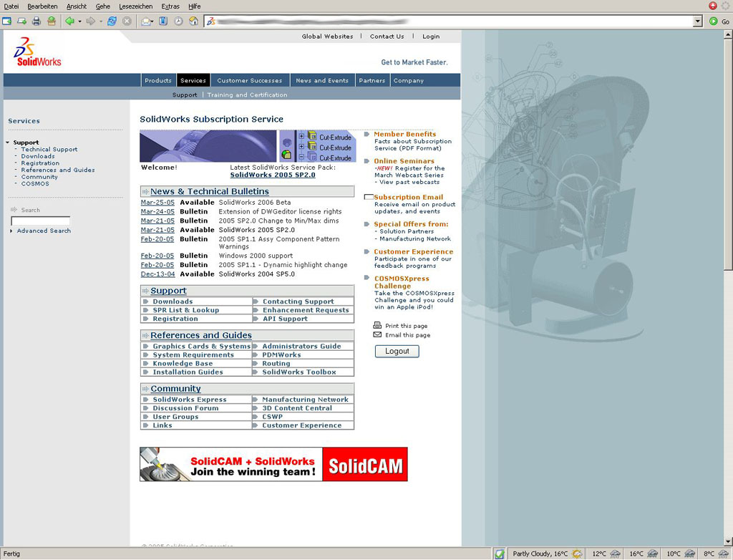
Task: Open the mail icon dropdown arrow
Action: point(153,21)
